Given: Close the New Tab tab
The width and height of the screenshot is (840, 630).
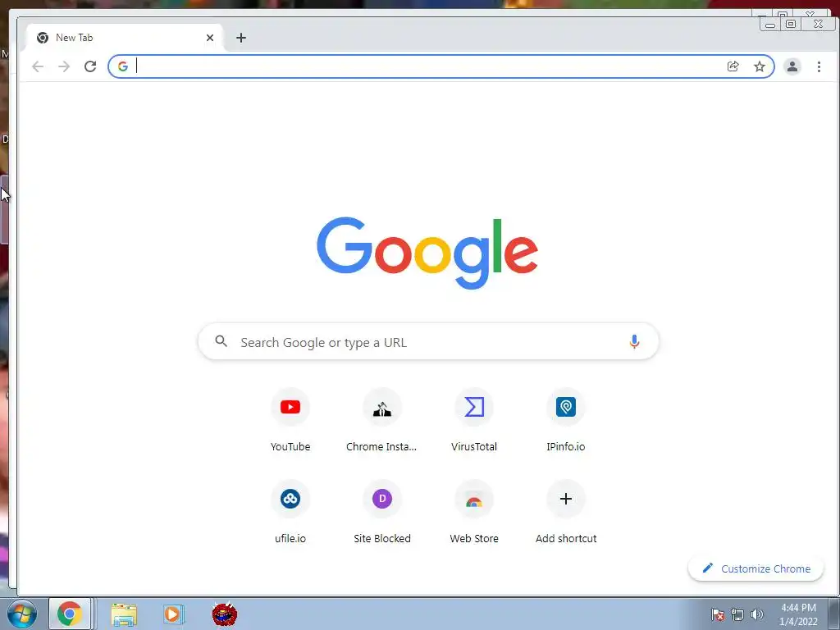Looking at the screenshot, I should click(x=209, y=38).
